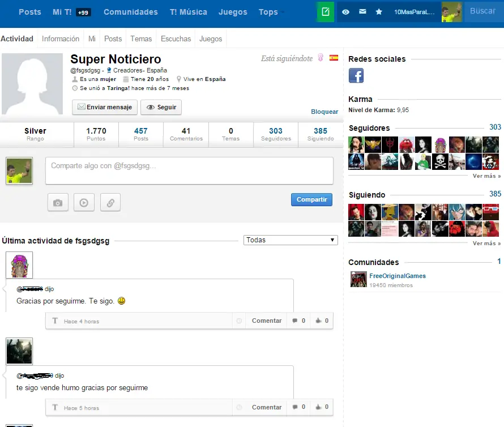Open messages envelope icon in top bar
The image size is (504, 427).
[x=362, y=11]
